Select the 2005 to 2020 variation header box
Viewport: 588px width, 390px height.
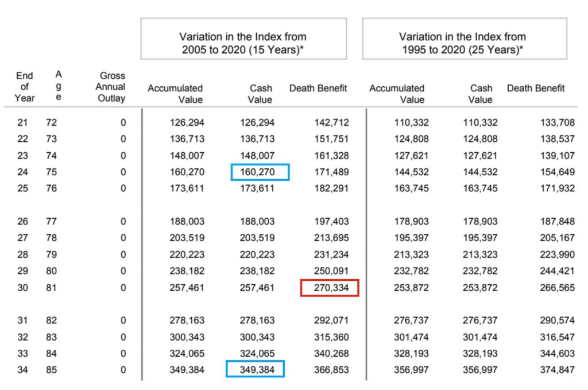243,38
